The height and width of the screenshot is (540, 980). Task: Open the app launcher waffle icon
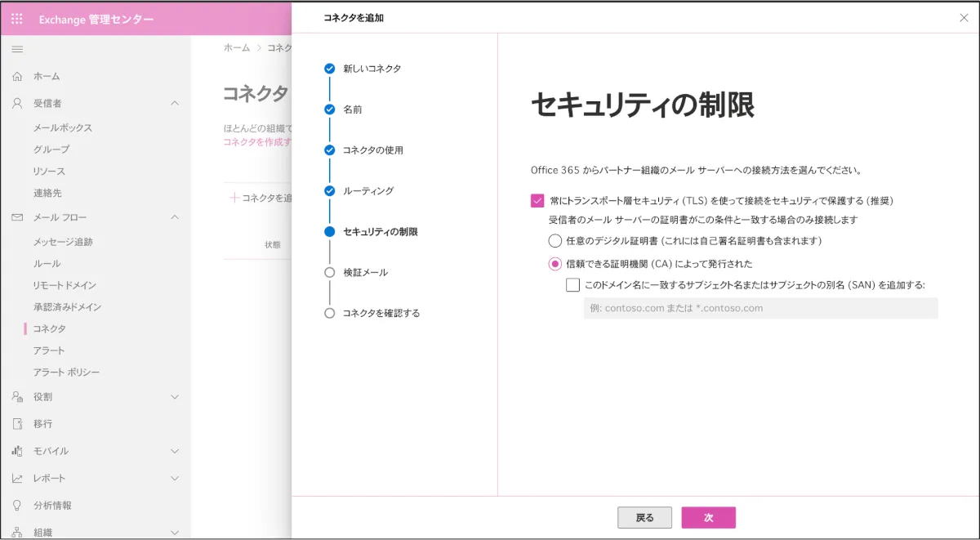pyautogui.click(x=17, y=20)
